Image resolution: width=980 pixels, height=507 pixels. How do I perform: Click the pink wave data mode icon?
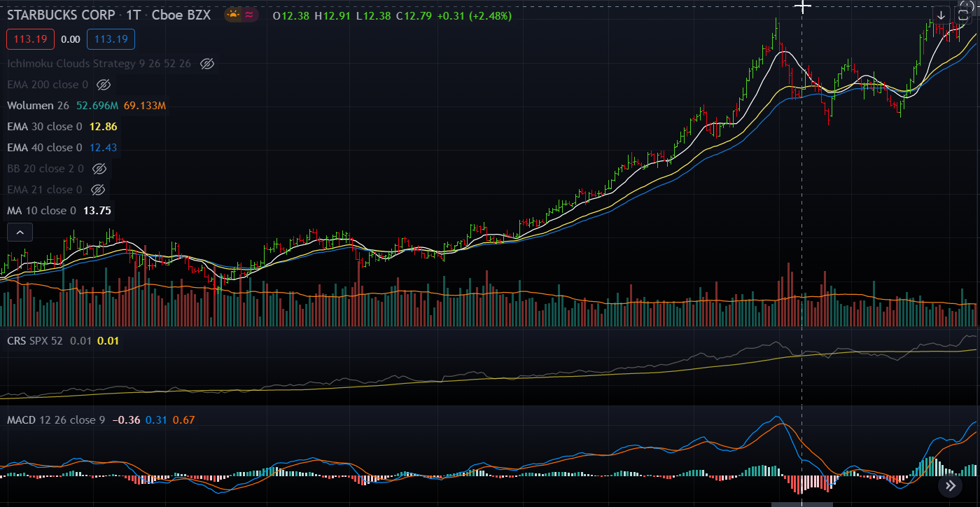tap(248, 15)
